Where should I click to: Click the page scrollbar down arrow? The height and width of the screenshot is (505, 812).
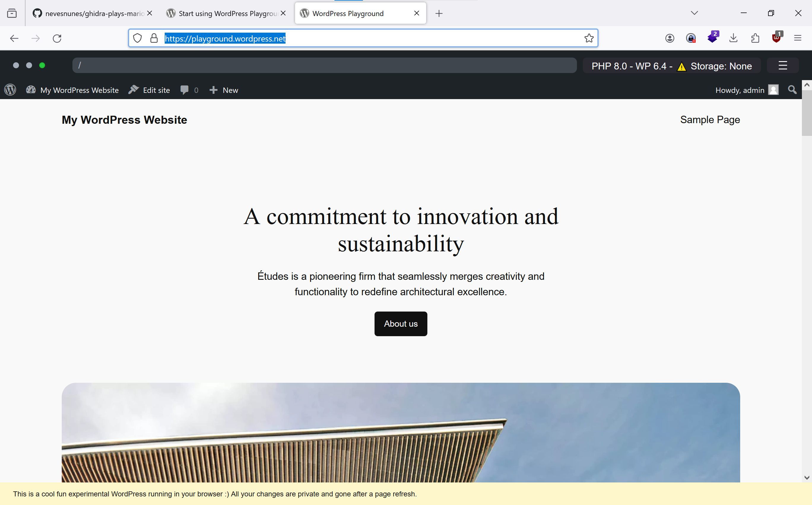pos(807,477)
